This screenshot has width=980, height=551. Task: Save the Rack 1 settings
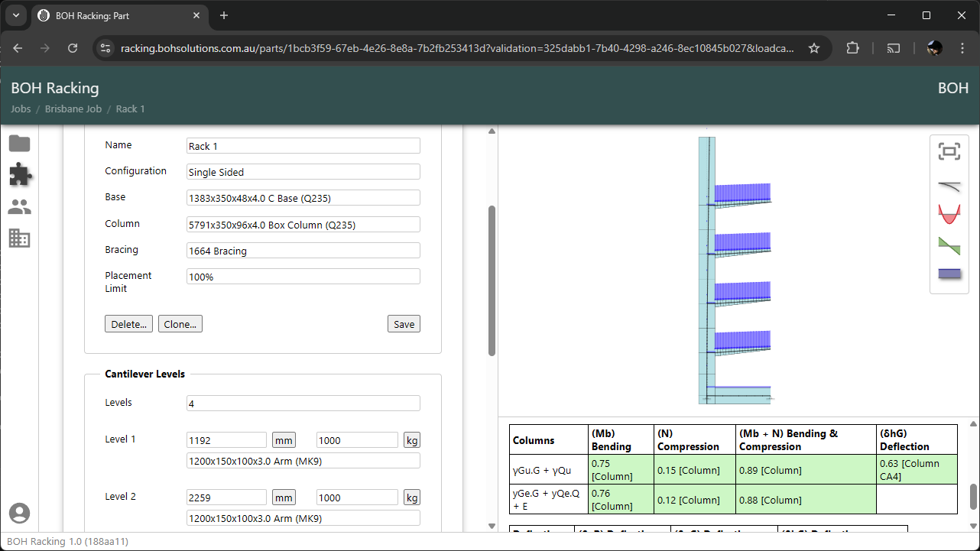tap(404, 323)
